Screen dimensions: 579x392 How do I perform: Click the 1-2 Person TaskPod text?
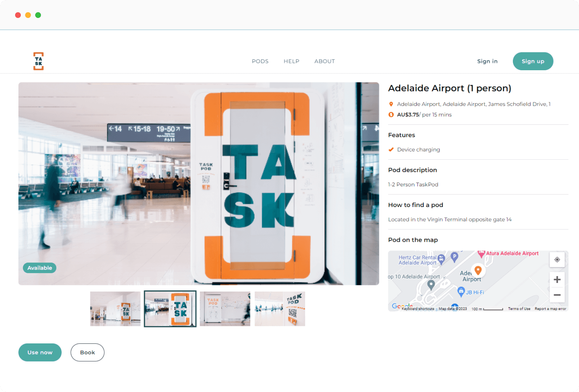point(413,185)
